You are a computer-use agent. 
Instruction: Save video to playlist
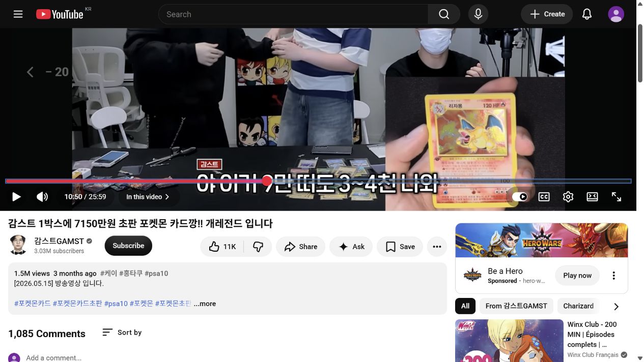point(400,247)
